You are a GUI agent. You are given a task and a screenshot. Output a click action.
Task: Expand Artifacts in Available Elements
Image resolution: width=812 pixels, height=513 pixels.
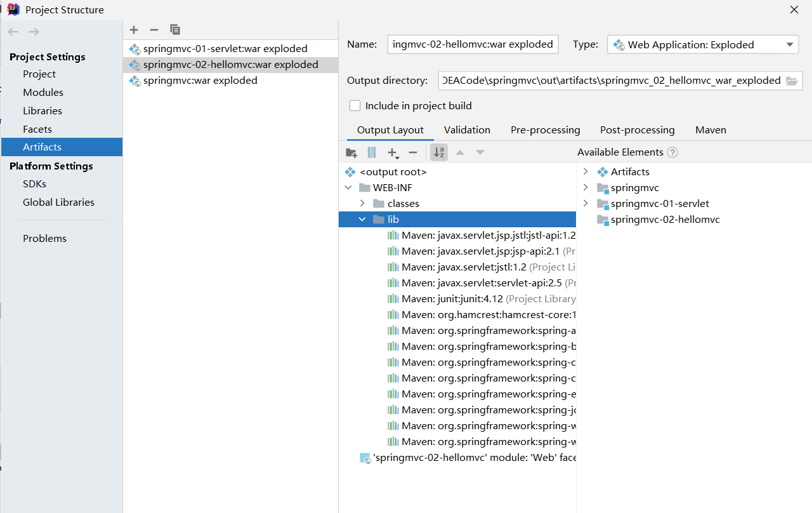coord(586,172)
